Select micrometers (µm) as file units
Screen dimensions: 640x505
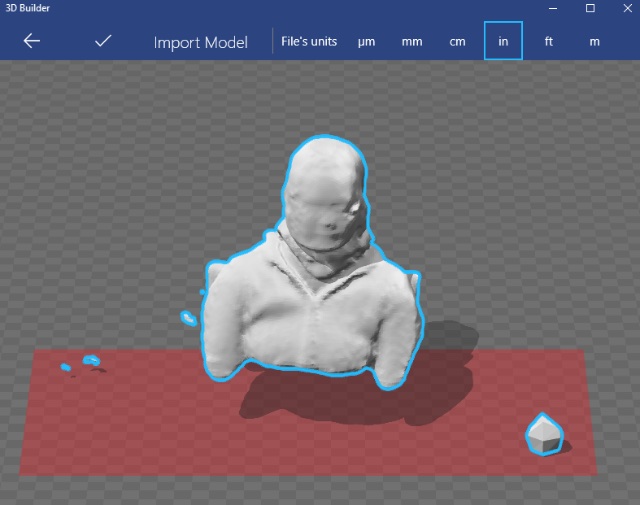point(366,42)
